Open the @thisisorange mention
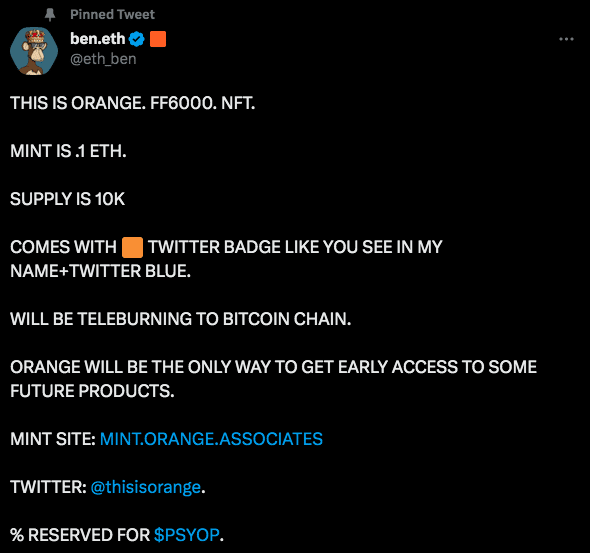590x553 pixels. click(146, 487)
